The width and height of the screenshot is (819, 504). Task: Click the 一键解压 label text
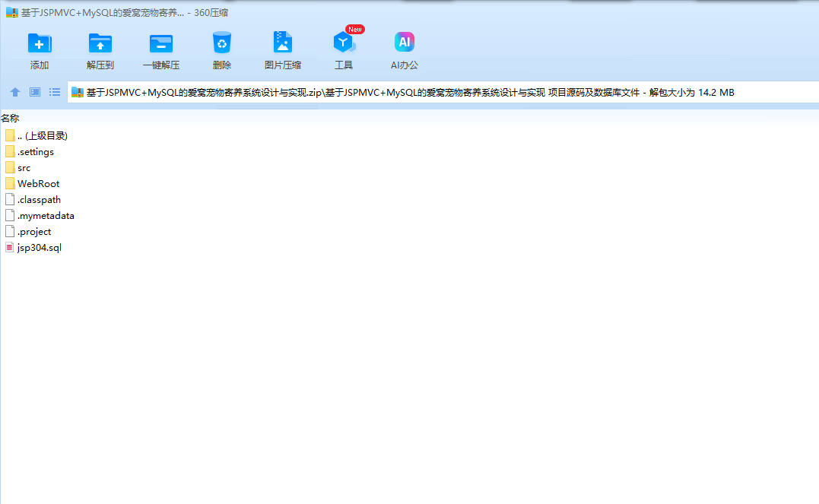pyautogui.click(x=161, y=65)
